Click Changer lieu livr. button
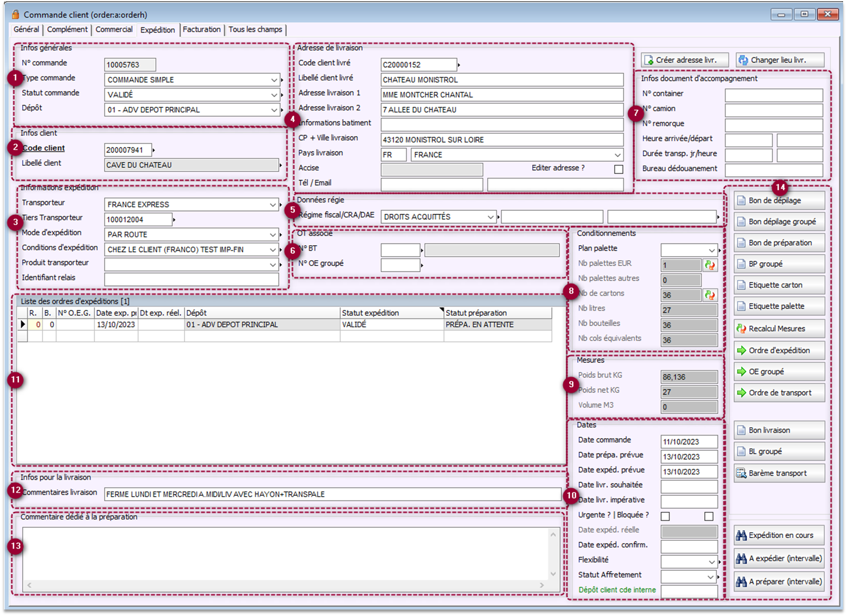This screenshot has width=847, height=616. (x=780, y=60)
